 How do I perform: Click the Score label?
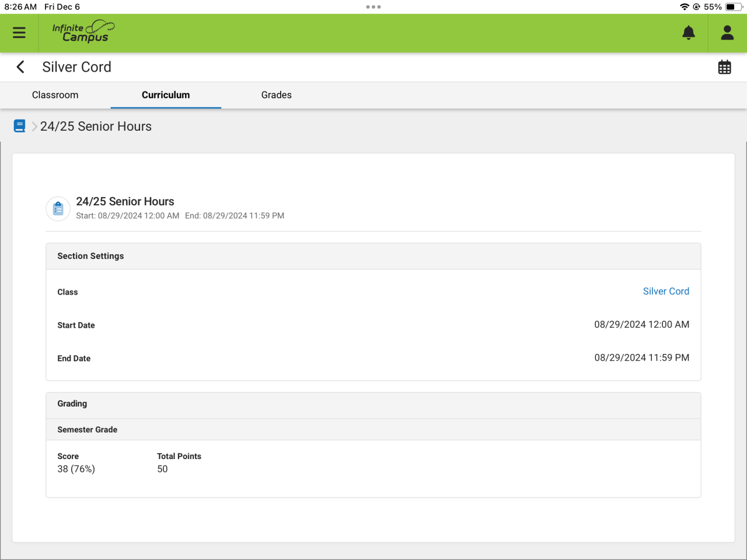68,456
